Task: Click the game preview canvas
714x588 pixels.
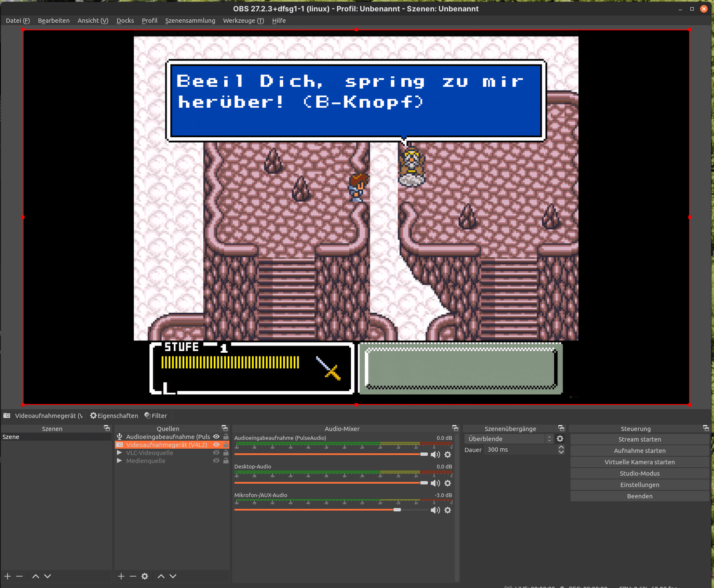Action: click(356, 217)
